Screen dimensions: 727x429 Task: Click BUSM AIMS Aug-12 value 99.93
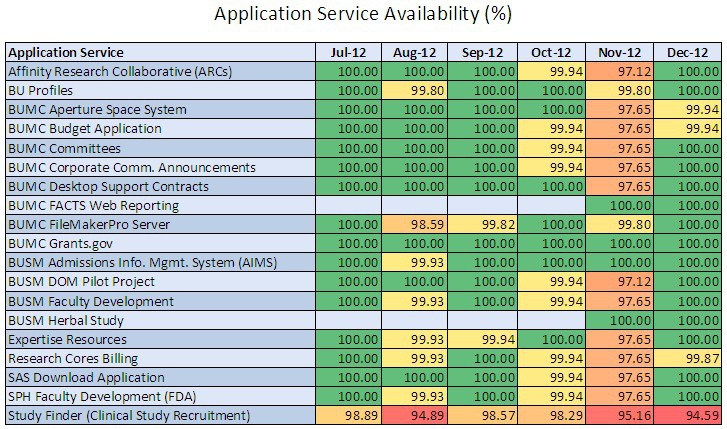point(415,263)
